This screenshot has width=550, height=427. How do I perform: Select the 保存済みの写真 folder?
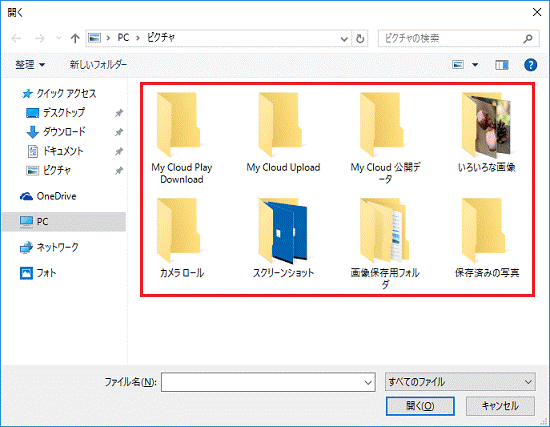(x=487, y=238)
